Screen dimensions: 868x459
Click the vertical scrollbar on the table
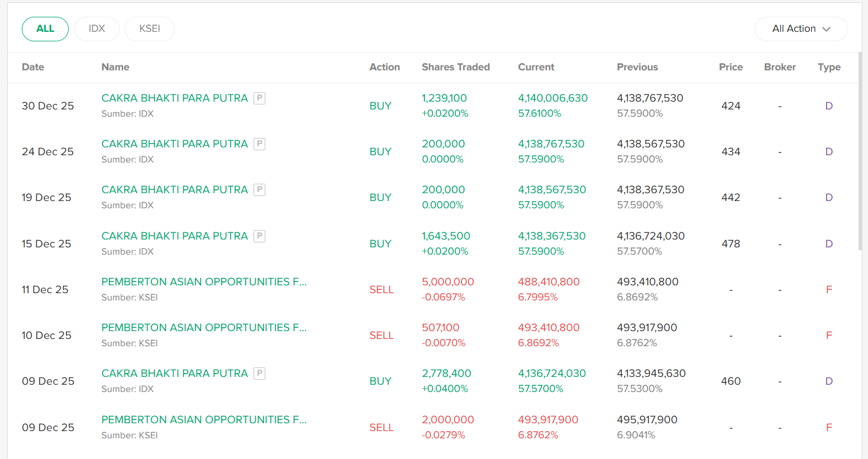coord(861,151)
